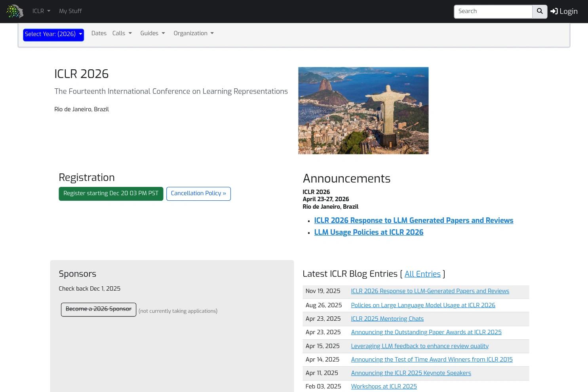Open Leveraging LLM feedback blog post
The image size is (588, 392).
420,346
